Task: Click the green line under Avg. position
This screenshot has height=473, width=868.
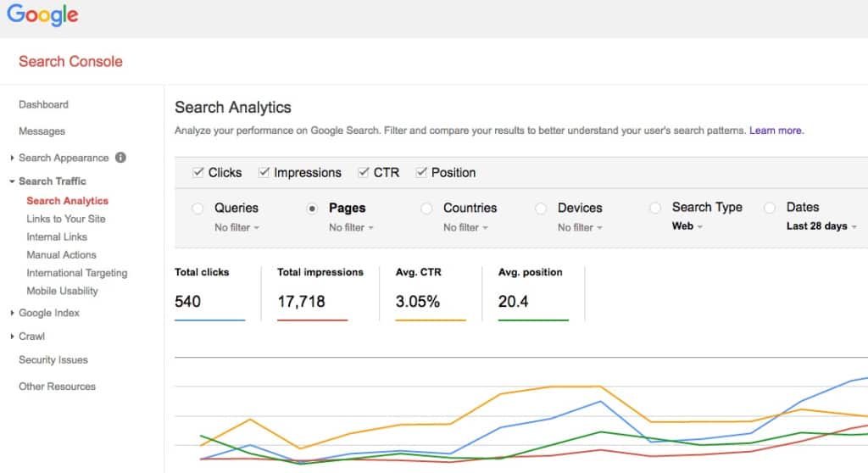Action: pos(533,320)
